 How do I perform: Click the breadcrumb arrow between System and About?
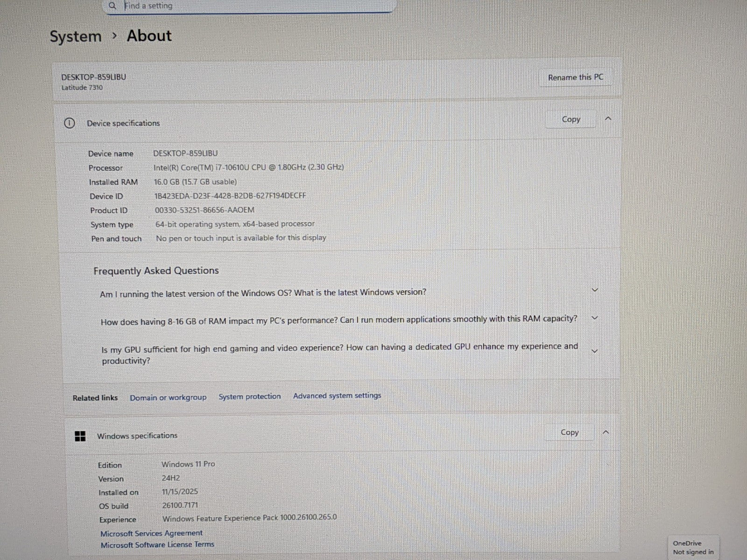115,35
